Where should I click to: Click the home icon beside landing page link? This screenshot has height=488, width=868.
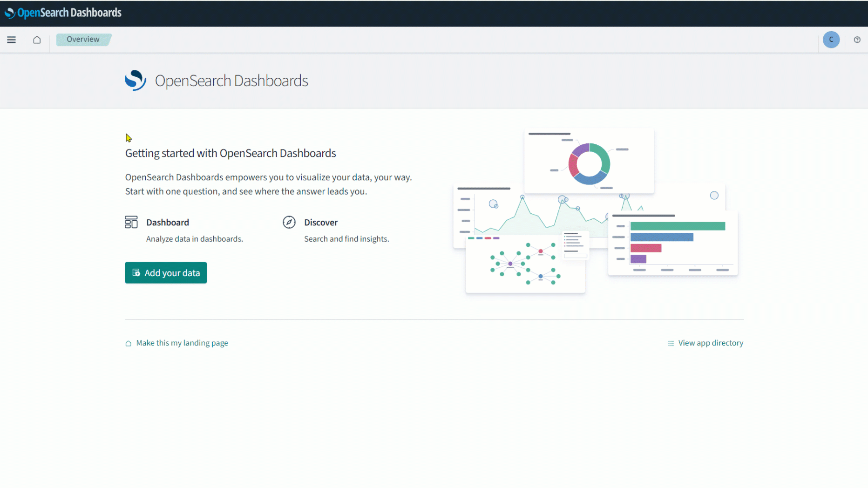[129, 344]
